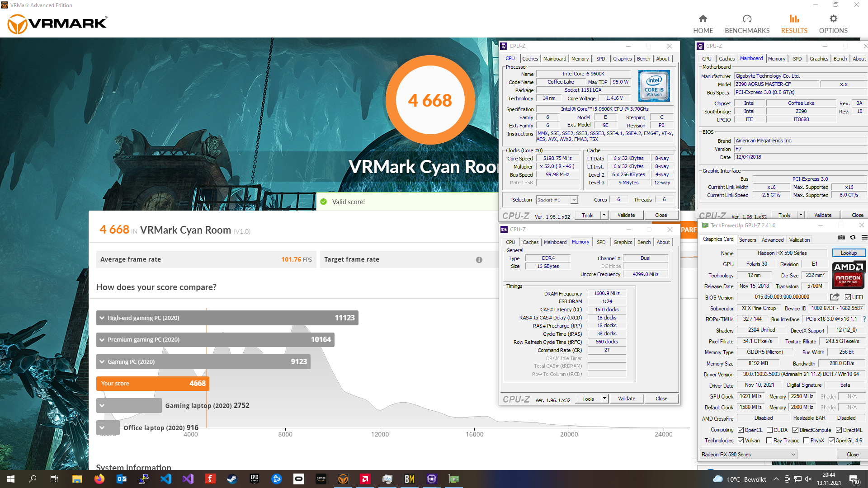This screenshot has height=488, width=868.
Task: Open Steam from the taskbar
Action: tap(232, 479)
